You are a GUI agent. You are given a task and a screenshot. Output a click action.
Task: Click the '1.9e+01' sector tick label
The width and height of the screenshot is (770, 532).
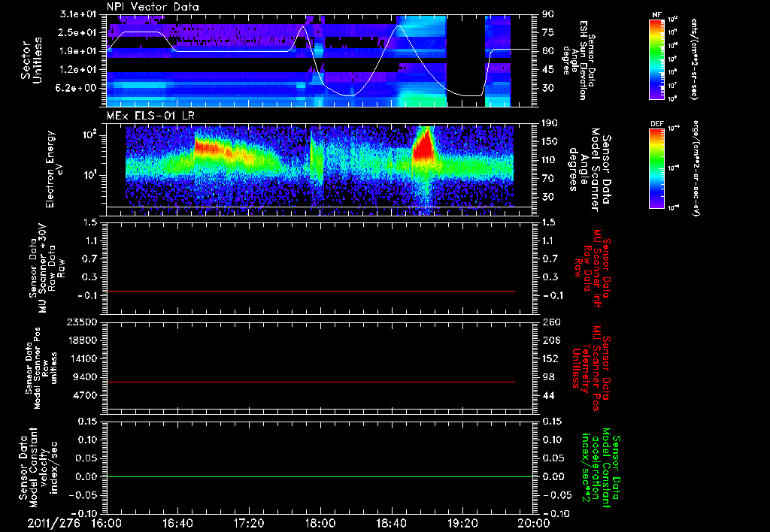[x=77, y=51]
